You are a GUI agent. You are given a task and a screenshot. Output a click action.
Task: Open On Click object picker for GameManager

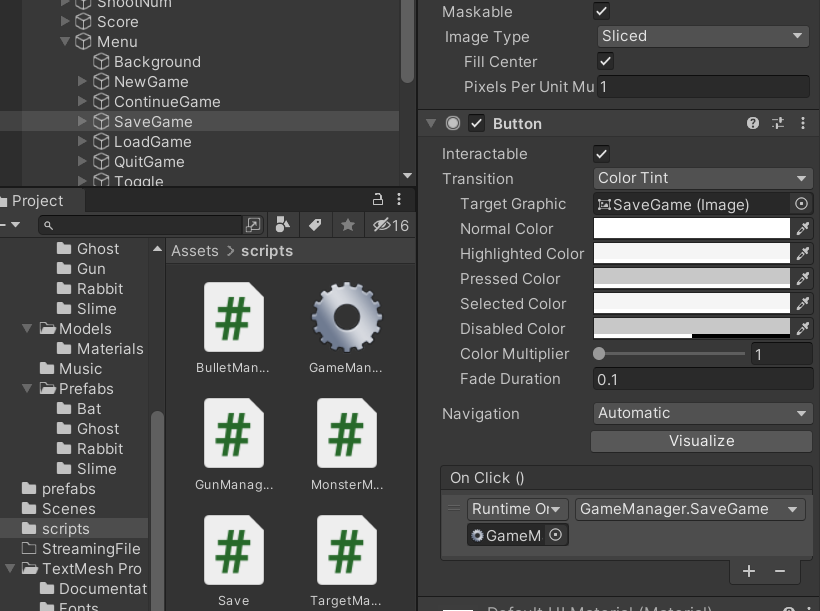click(x=556, y=535)
